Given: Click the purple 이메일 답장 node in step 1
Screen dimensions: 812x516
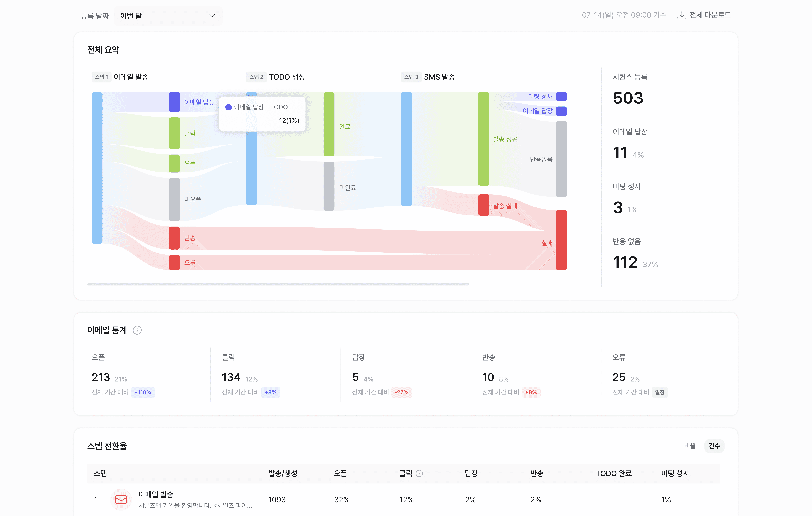Looking at the screenshot, I should [174, 102].
